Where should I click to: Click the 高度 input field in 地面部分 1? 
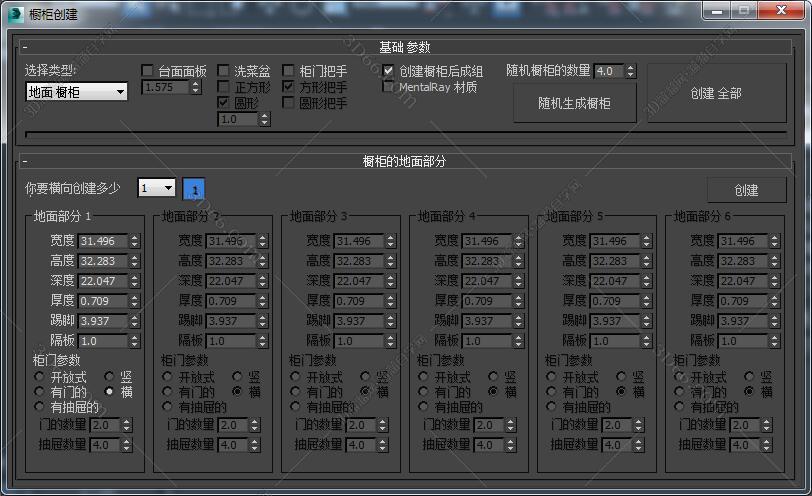point(102,261)
